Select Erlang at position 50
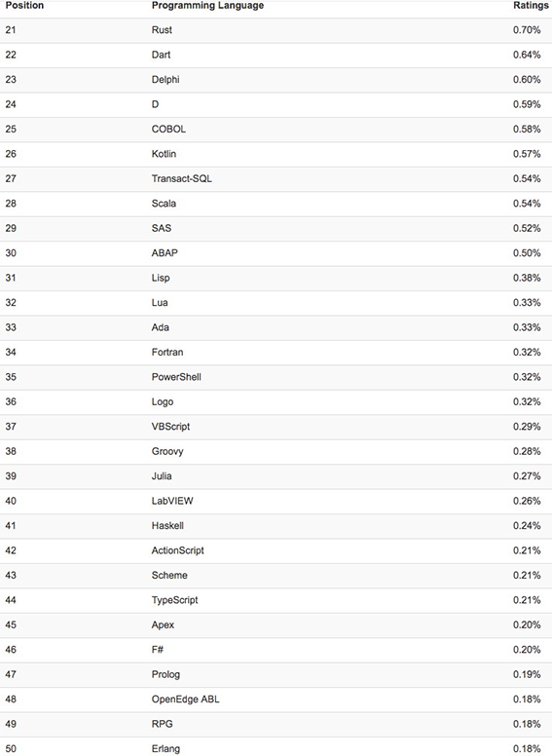This screenshot has width=552, height=756. click(166, 749)
